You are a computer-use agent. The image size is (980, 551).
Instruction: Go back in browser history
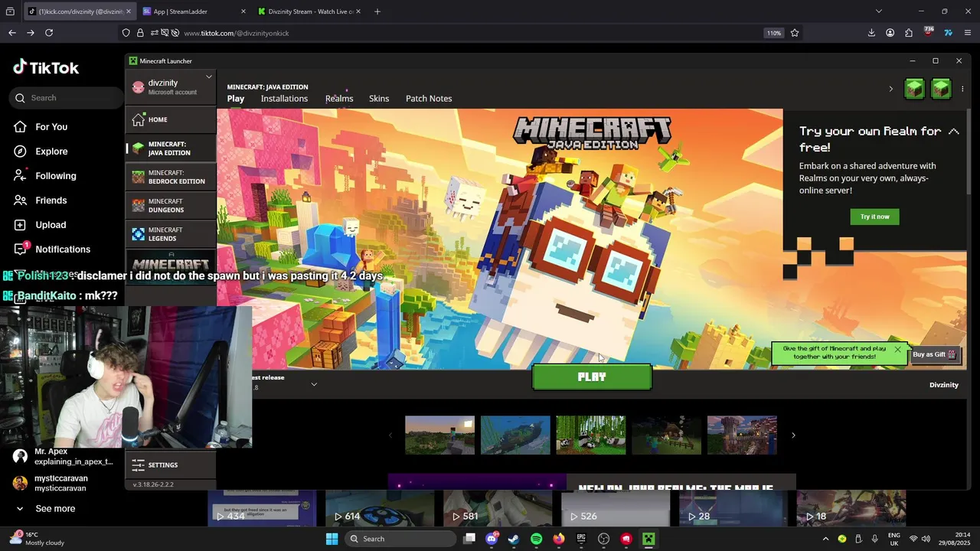click(x=11, y=33)
